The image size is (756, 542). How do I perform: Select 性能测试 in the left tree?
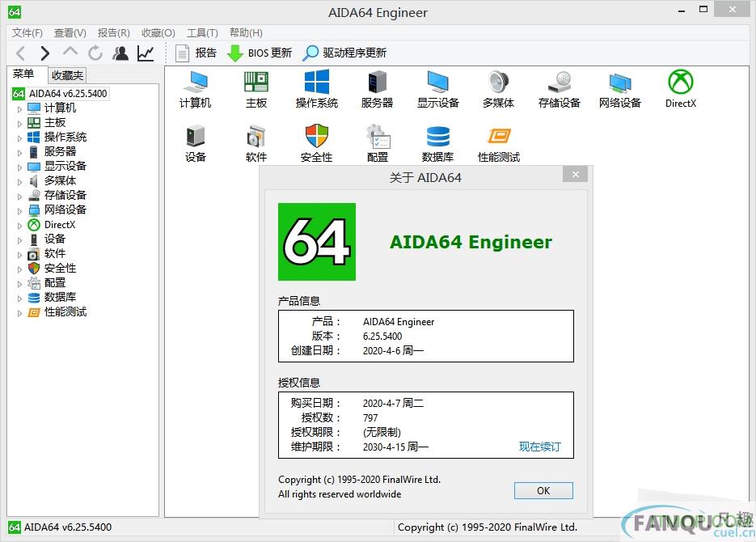tap(65, 312)
